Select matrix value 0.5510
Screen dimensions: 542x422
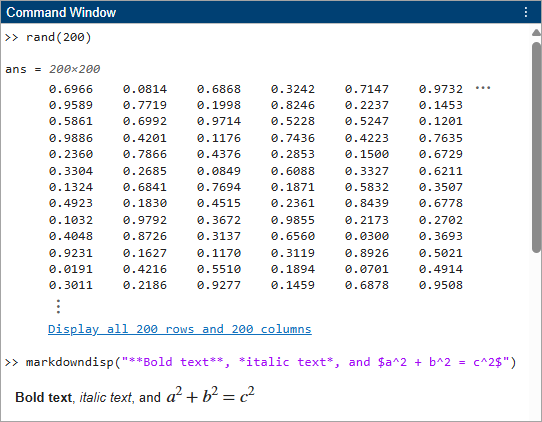click(219, 269)
